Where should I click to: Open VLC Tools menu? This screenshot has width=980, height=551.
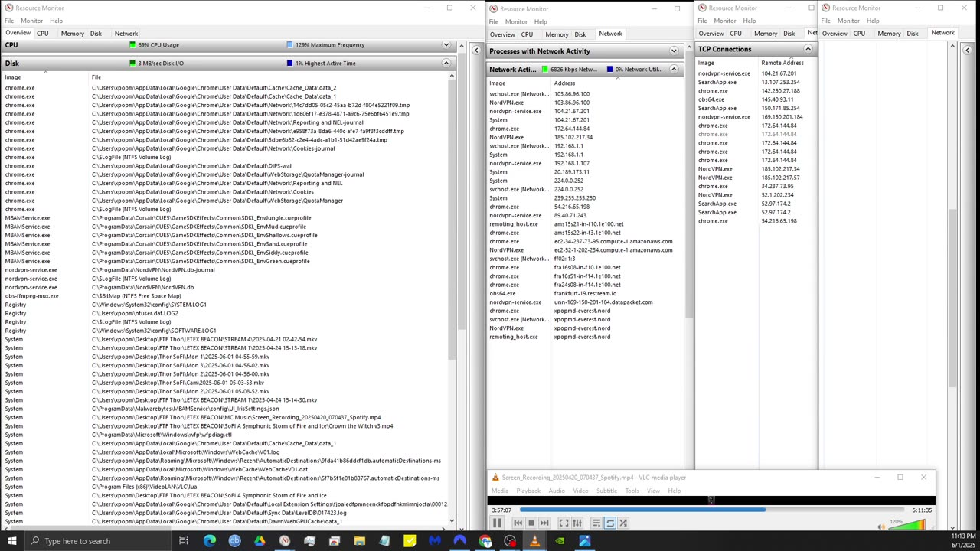632,491
